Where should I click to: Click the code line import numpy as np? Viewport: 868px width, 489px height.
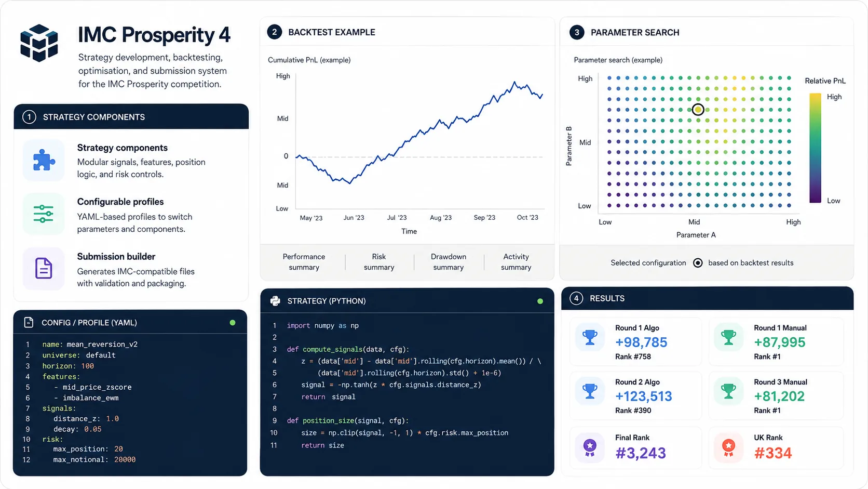tap(323, 325)
